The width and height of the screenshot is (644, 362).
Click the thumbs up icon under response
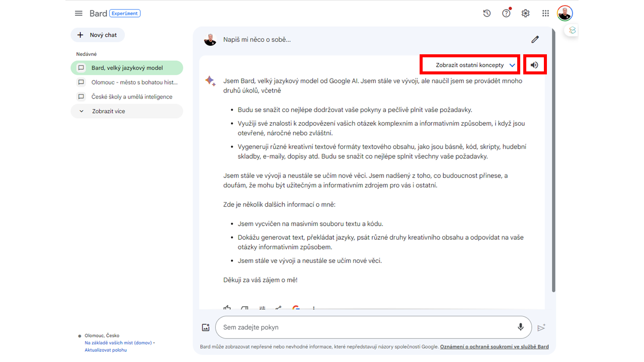click(x=227, y=308)
